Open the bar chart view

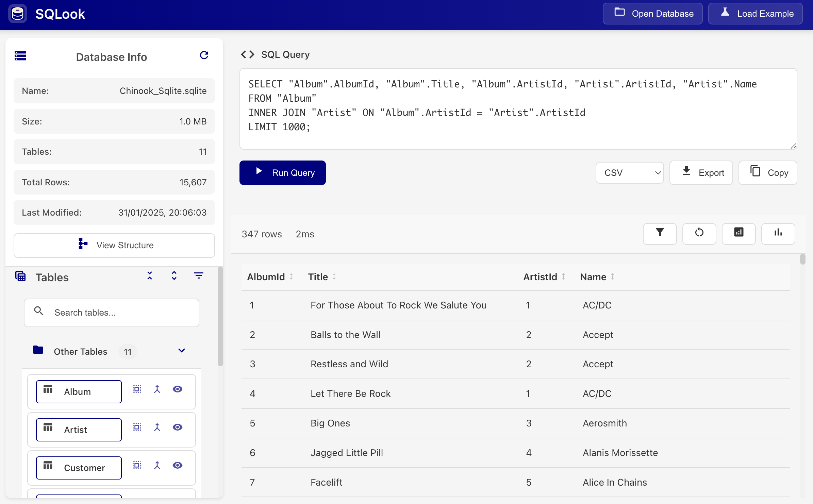[778, 234]
